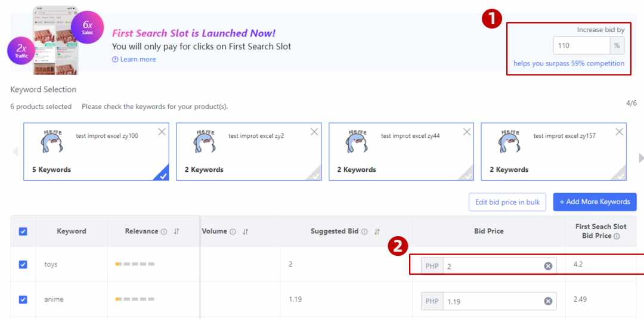Click the 6 products selected text
644x319 pixels.
[x=41, y=107]
